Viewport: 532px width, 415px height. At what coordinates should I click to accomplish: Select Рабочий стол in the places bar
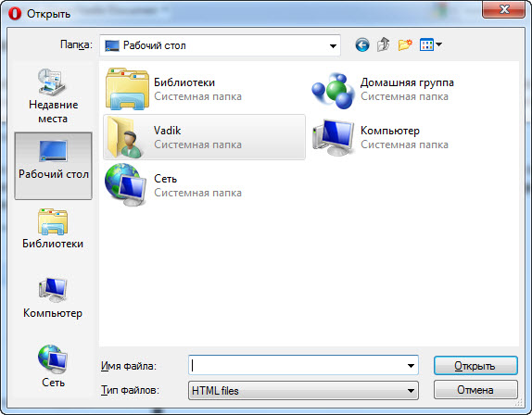[53, 166]
